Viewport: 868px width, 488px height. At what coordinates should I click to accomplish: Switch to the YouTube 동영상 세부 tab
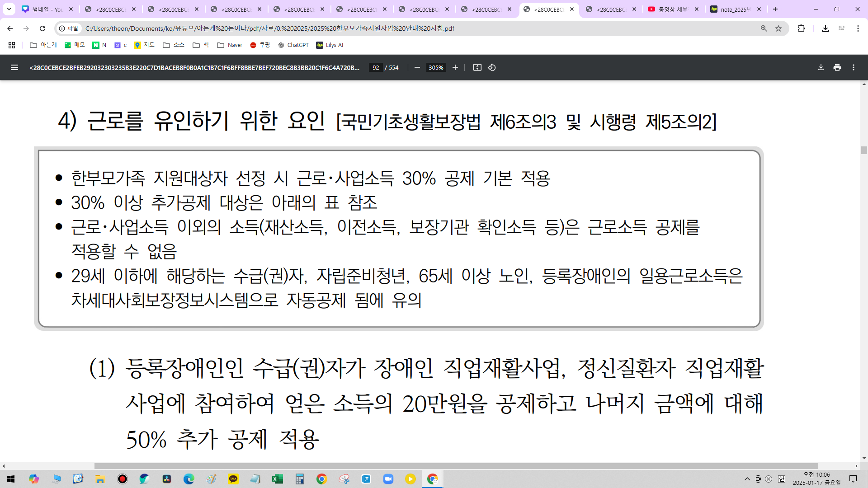point(672,9)
